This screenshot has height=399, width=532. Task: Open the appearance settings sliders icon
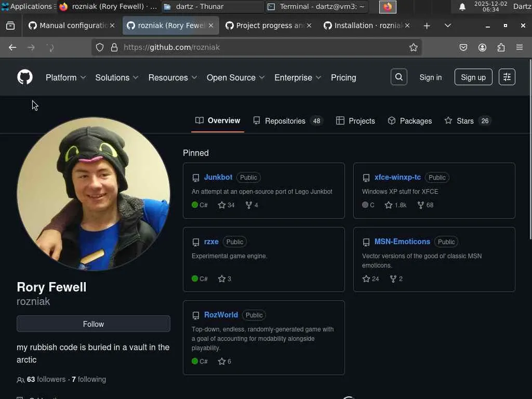click(507, 77)
